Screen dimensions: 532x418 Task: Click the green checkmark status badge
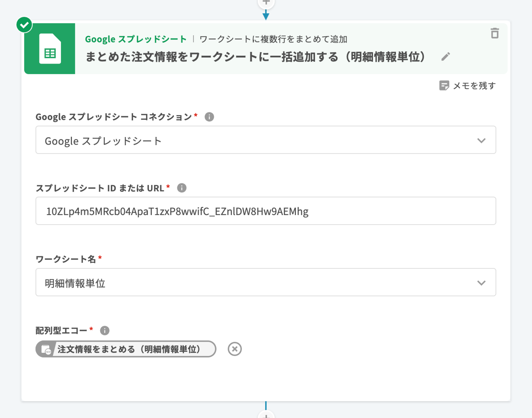click(x=24, y=25)
